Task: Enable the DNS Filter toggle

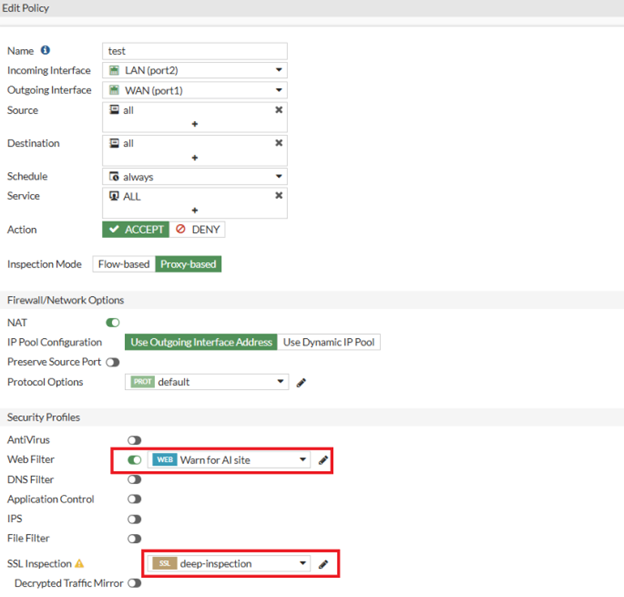Action: pyautogui.click(x=135, y=480)
